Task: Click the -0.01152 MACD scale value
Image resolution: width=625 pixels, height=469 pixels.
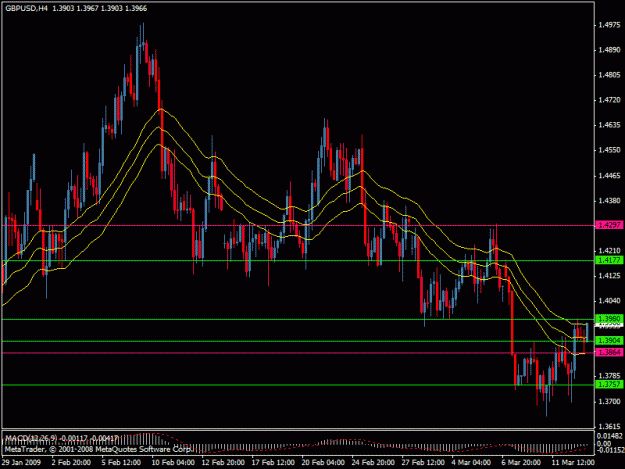Action: [610, 450]
